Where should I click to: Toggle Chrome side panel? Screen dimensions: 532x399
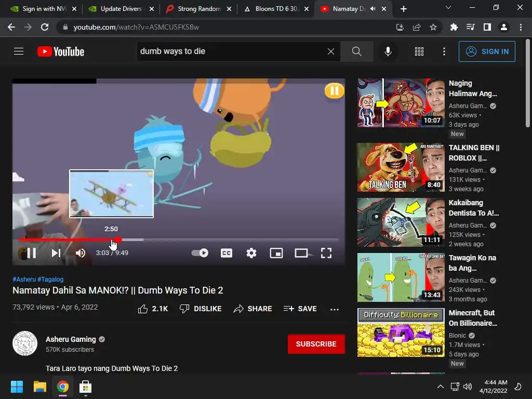487,27
